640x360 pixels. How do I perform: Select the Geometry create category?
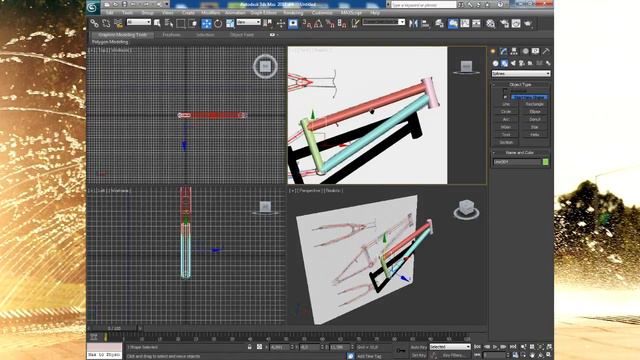click(495, 63)
